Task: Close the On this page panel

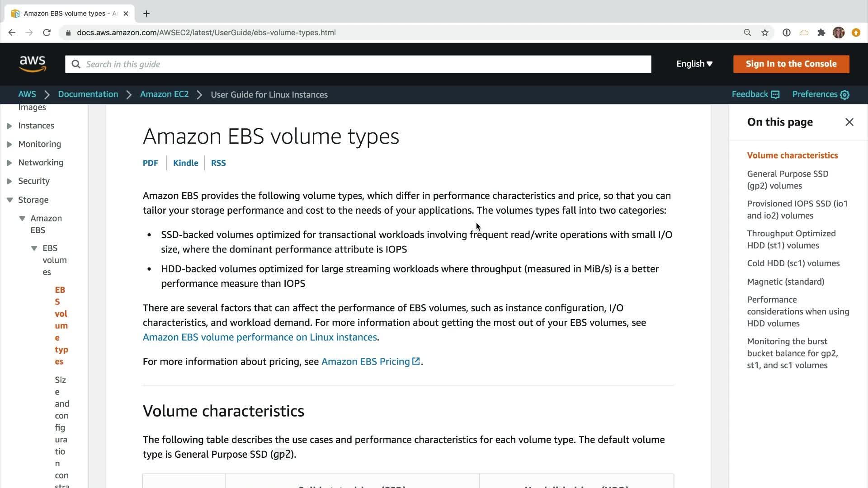Action: coord(849,122)
